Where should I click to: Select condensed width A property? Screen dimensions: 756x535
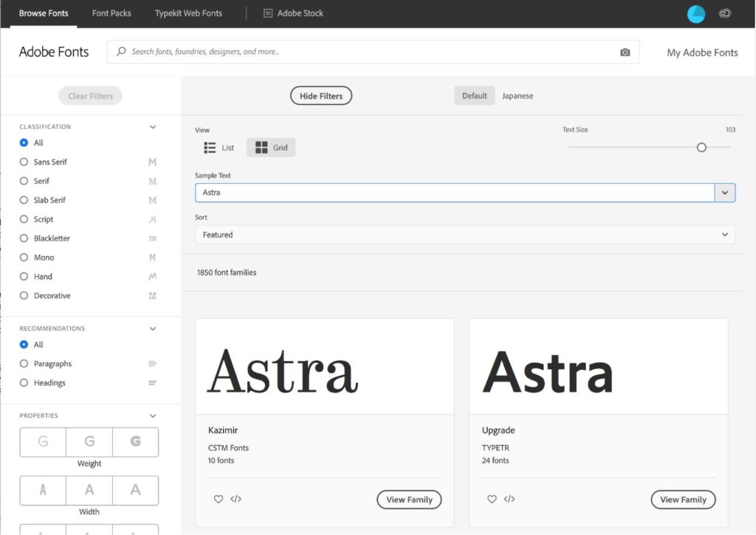(43, 490)
